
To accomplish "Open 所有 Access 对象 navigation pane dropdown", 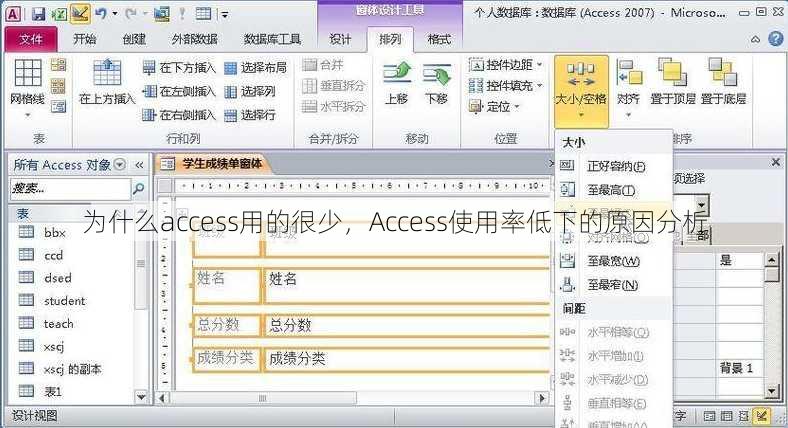I will pos(120,164).
